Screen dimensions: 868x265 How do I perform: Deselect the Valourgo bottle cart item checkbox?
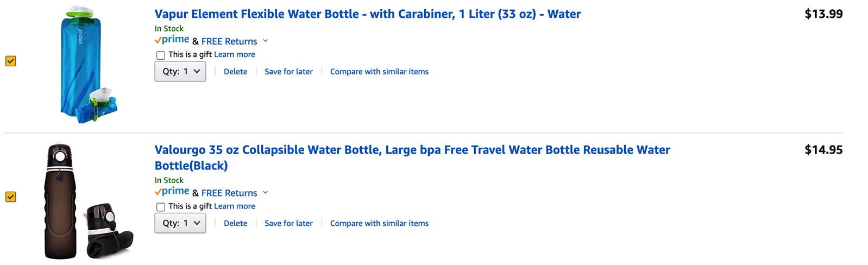11,197
